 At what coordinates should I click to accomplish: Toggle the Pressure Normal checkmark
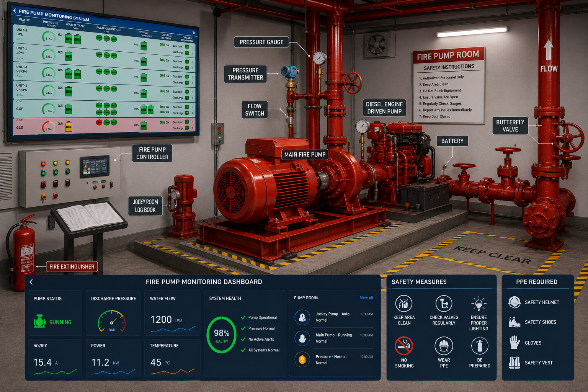(243, 328)
